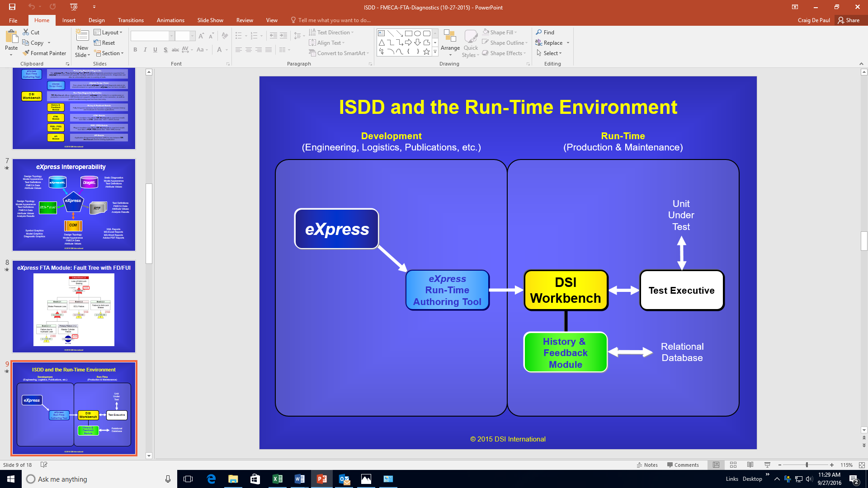Image resolution: width=868 pixels, height=488 pixels.
Task: Open the Transitions tab
Action: tap(131, 20)
